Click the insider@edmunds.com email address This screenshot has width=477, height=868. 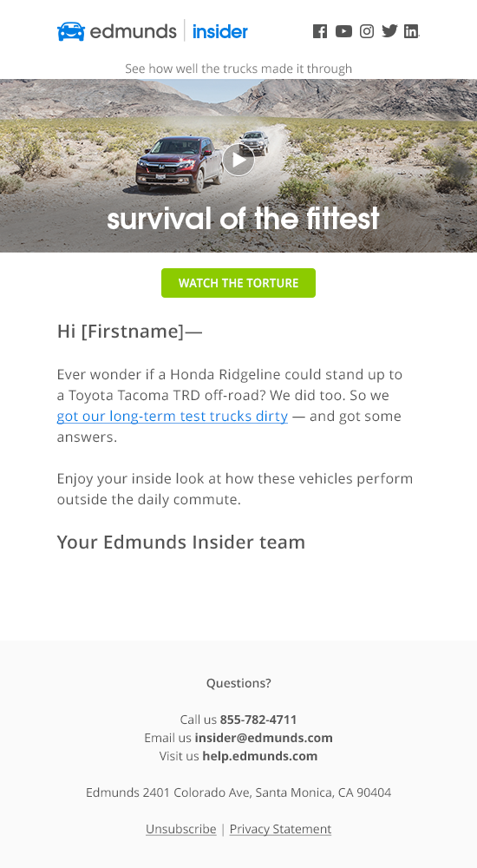pos(264,737)
